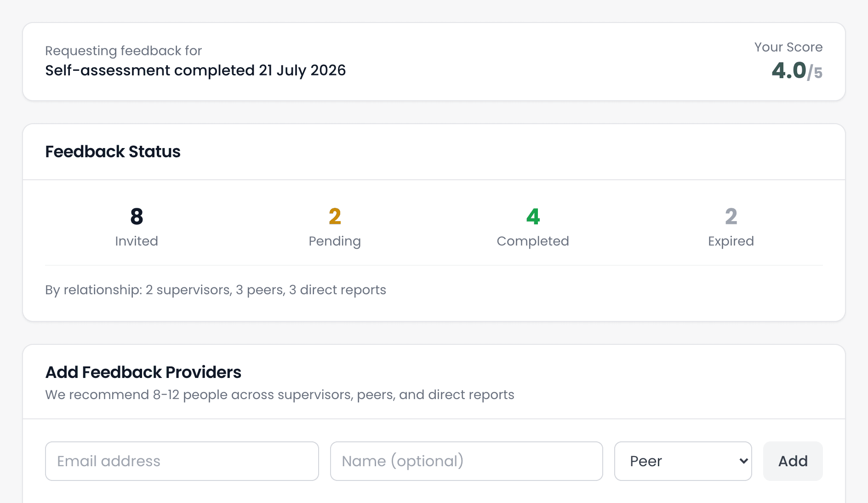Click the 'We recommend 8-12 people' hint
Viewport: 868px width, 503px height.
[280, 395]
